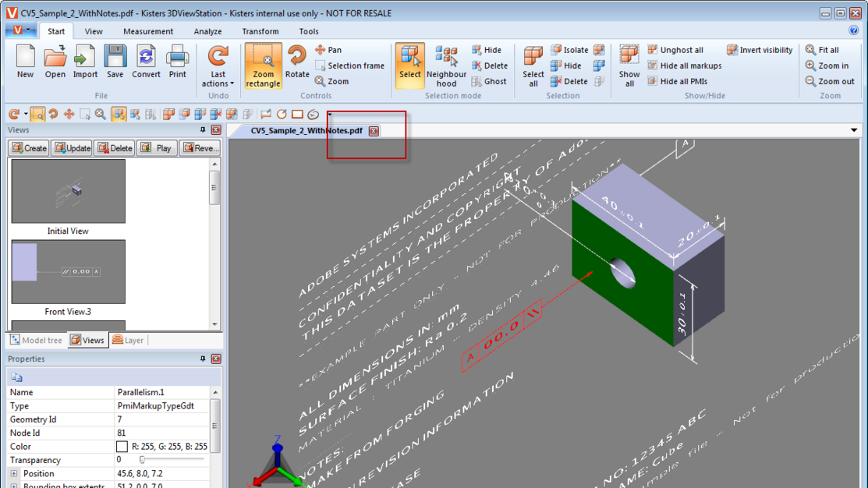Toggle Selection frame in Controls group
Viewport: 868px width, 488px height.
coord(349,65)
